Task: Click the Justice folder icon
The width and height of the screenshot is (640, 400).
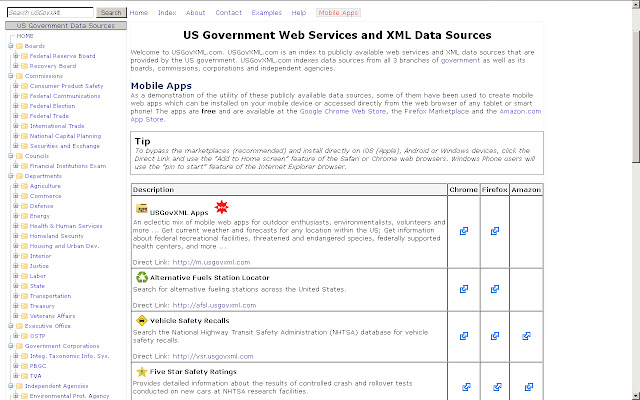Action: click(x=24, y=266)
